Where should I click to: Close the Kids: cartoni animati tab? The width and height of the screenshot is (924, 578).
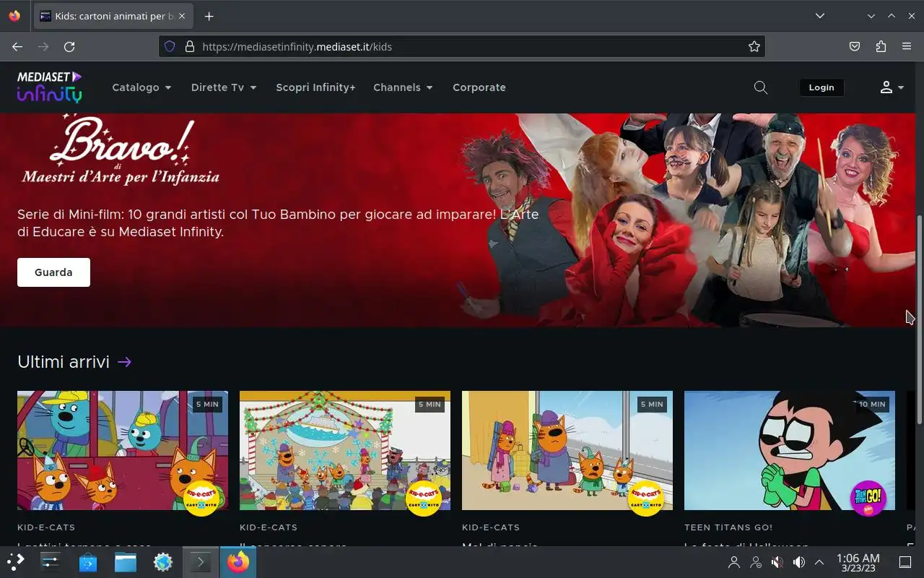click(181, 16)
